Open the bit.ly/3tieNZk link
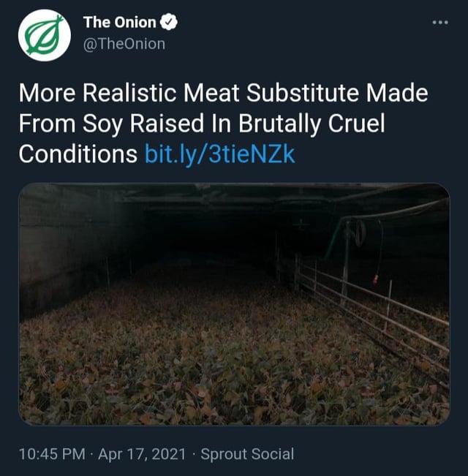Image resolution: width=468 pixels, height=476 pixels. point(220,154)
